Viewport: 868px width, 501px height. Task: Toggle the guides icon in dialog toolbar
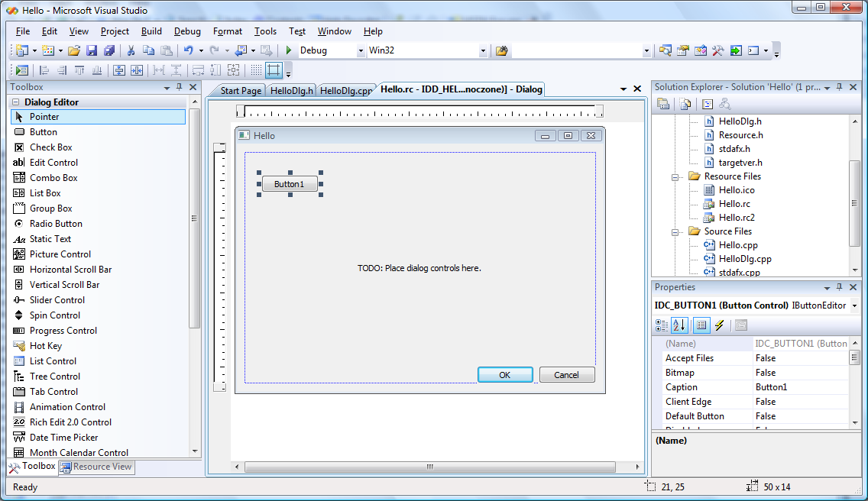pos(274,70)
